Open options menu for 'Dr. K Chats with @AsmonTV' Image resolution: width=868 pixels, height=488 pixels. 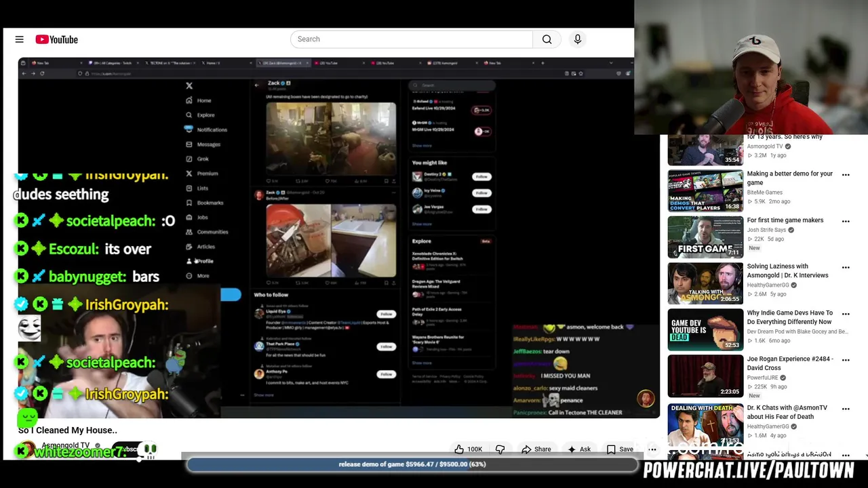[846, 409]
